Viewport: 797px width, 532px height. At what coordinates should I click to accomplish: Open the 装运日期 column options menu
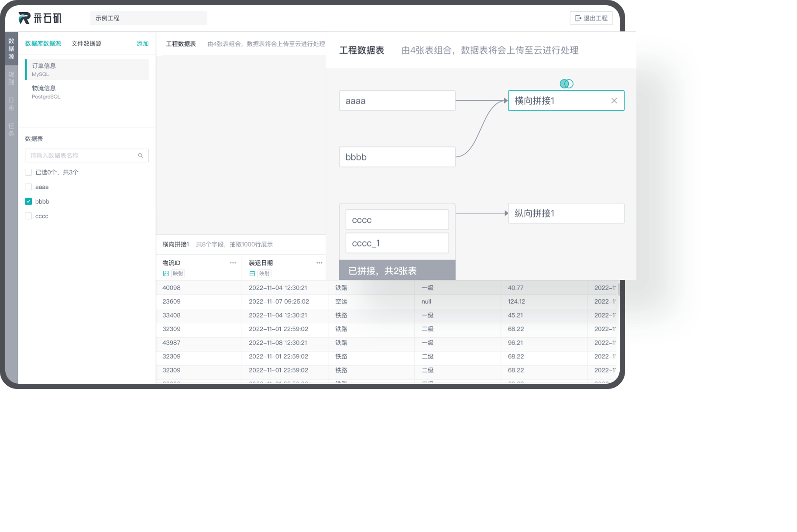tap(319, 263)
